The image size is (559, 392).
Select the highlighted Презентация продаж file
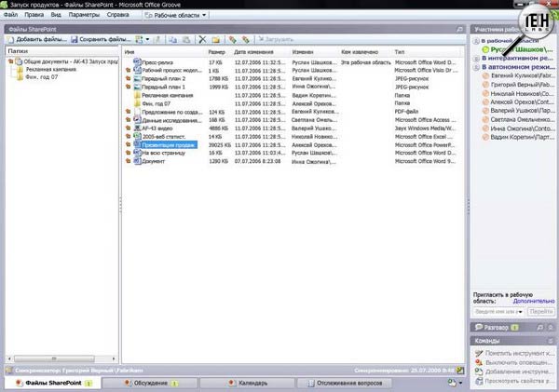tap(169, 144)
